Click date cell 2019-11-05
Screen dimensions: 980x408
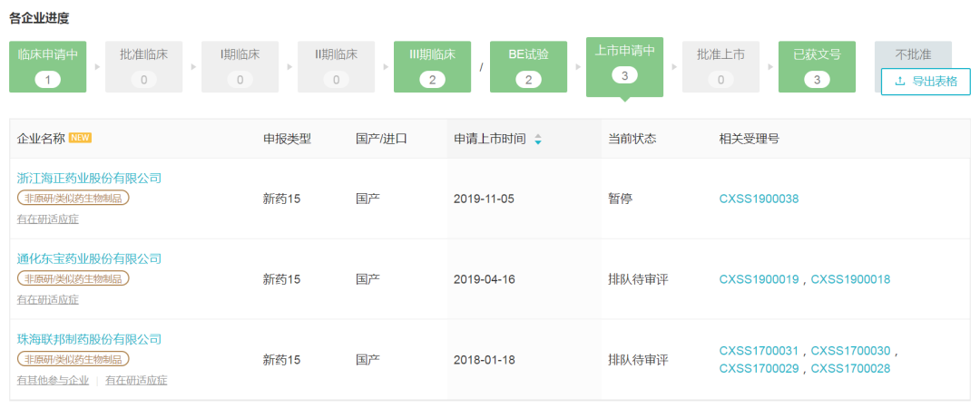coord(485,199)
